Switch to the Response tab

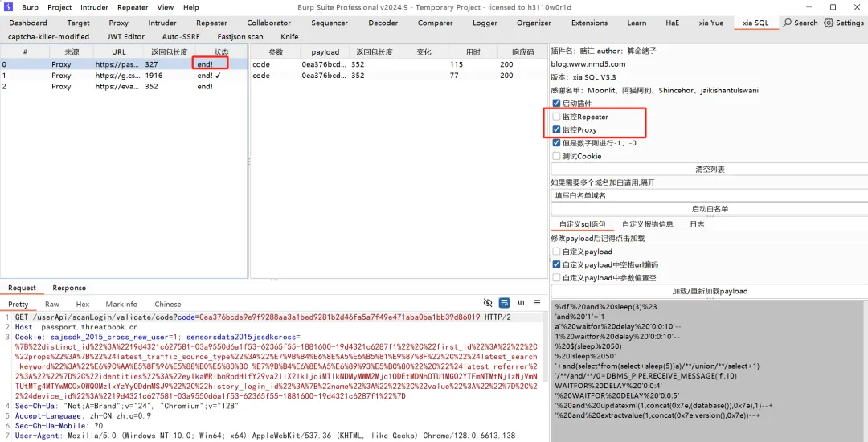(69, 288)
